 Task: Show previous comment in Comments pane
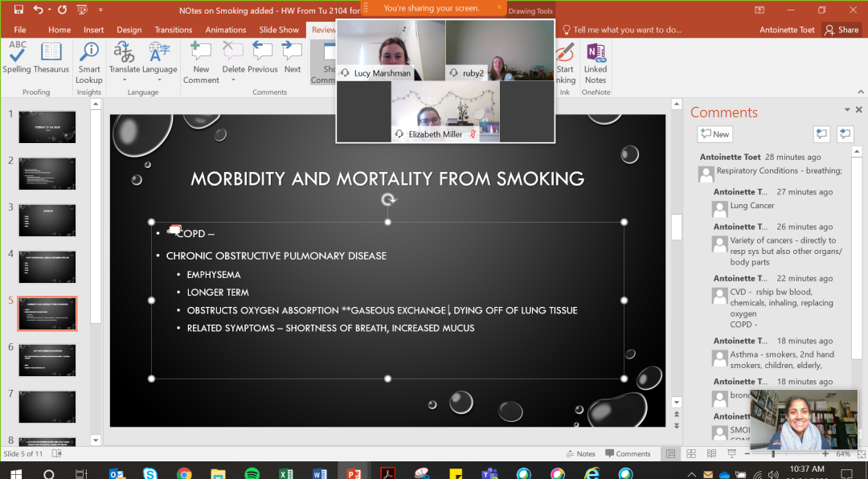click(x=821, y=134)
